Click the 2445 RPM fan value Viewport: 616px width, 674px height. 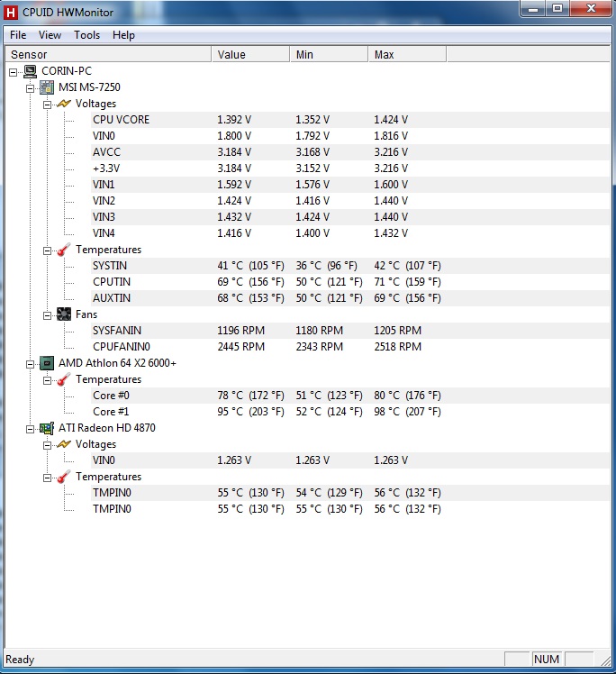click(241, 347)
